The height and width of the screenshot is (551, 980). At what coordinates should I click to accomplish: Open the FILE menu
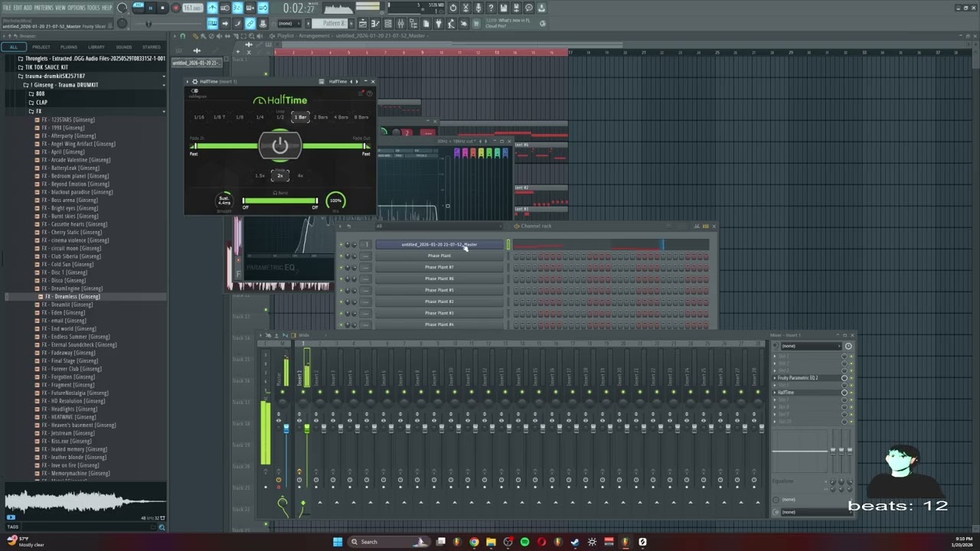coord(7,8)
